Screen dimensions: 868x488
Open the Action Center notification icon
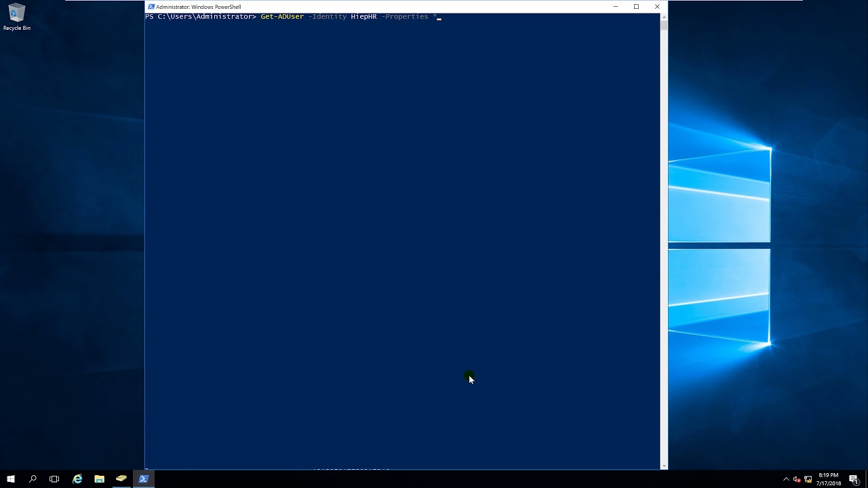[854, 479]
